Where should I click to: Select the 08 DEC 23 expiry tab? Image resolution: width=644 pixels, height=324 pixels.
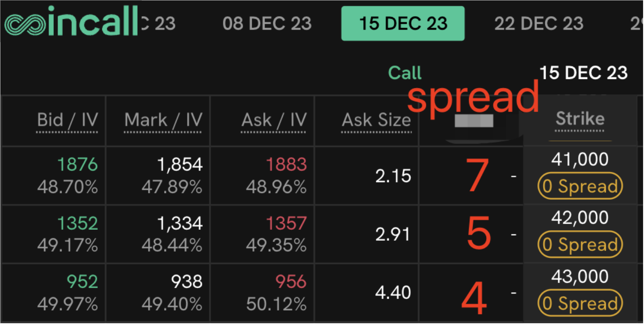click(267, 23)
